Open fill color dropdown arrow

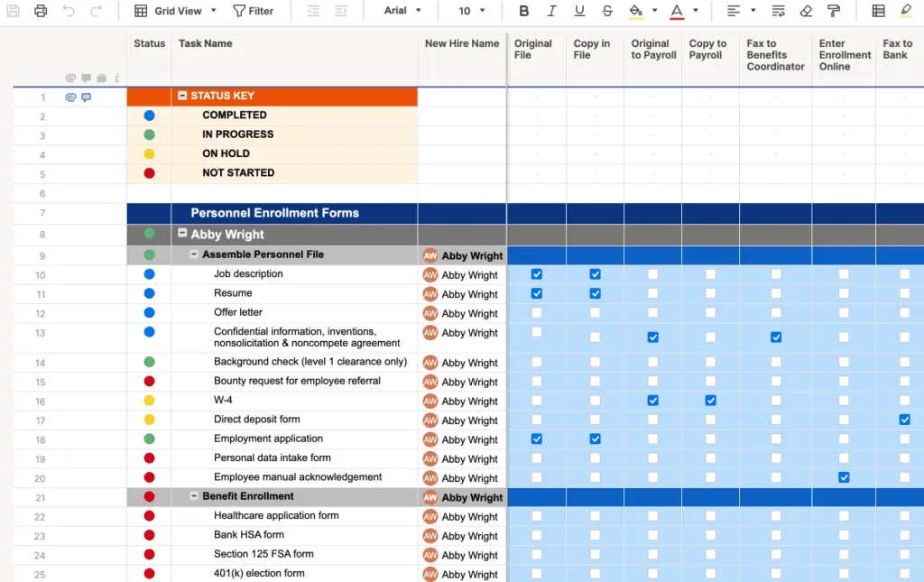pyautogui.click(x=654, y=11)
